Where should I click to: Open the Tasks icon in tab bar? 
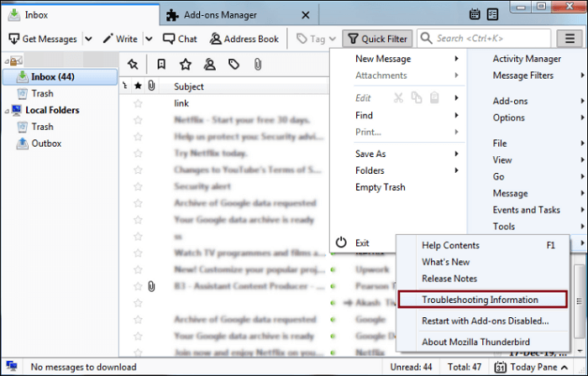tap(492, 14)
